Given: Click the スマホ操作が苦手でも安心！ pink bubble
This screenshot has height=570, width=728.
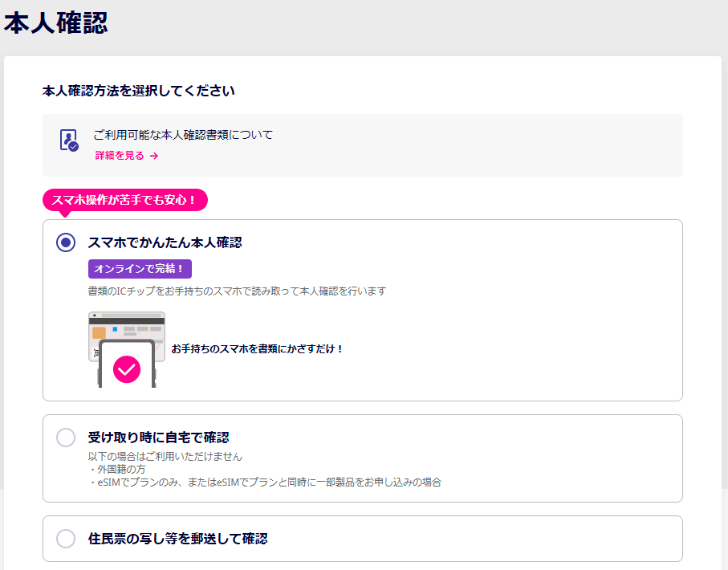Looking at the screenshot, I should pyautogui.click(x=125, y=200).
